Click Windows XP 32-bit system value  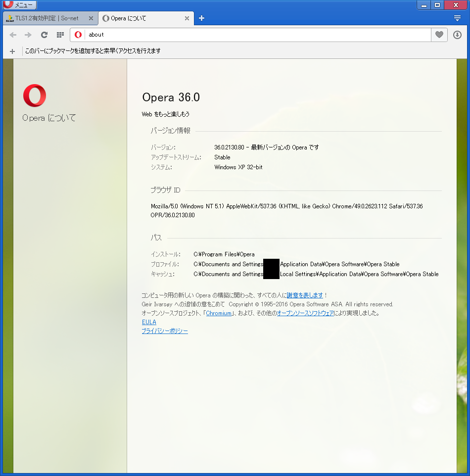238,167
